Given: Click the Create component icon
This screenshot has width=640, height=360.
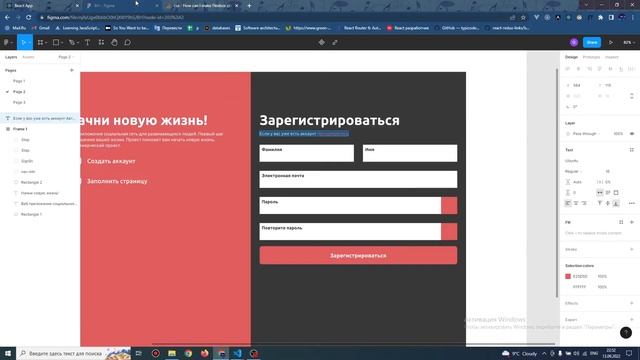Looking at the screenshot, I should coord(322,42).
